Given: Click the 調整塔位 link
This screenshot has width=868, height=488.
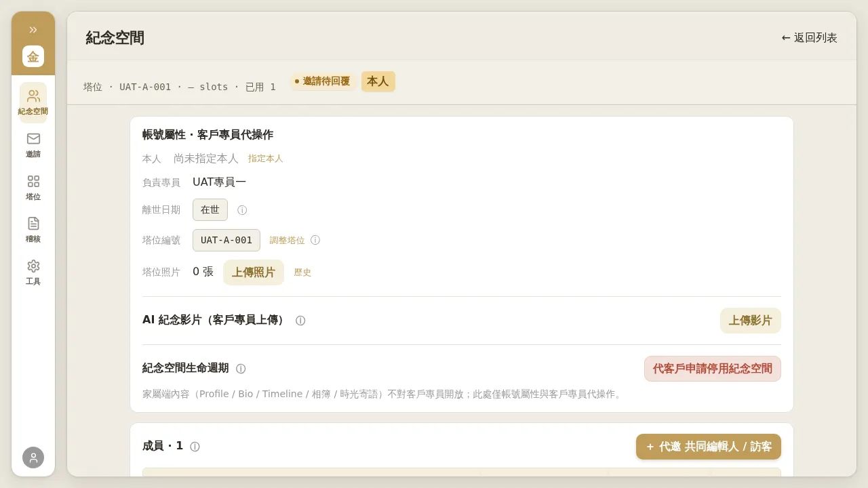Looking at the screenshot, I should click(288, 240).
